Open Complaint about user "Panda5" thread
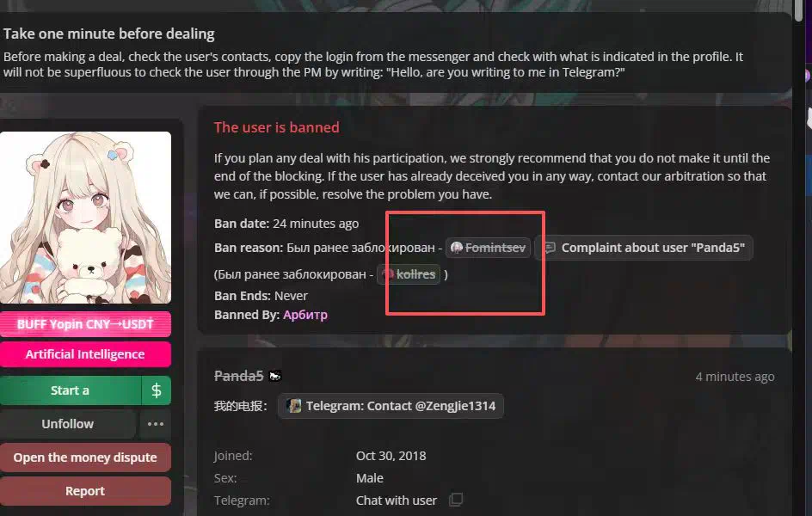This screenshot has height=516, width=812. click(643, 248)
